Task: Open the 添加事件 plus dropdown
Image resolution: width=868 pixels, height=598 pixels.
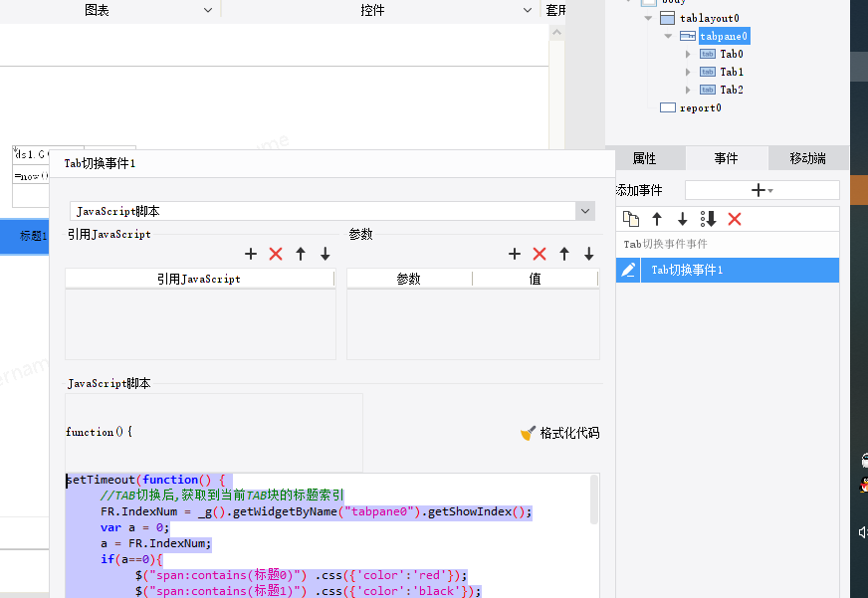Action: coord(762,190)
